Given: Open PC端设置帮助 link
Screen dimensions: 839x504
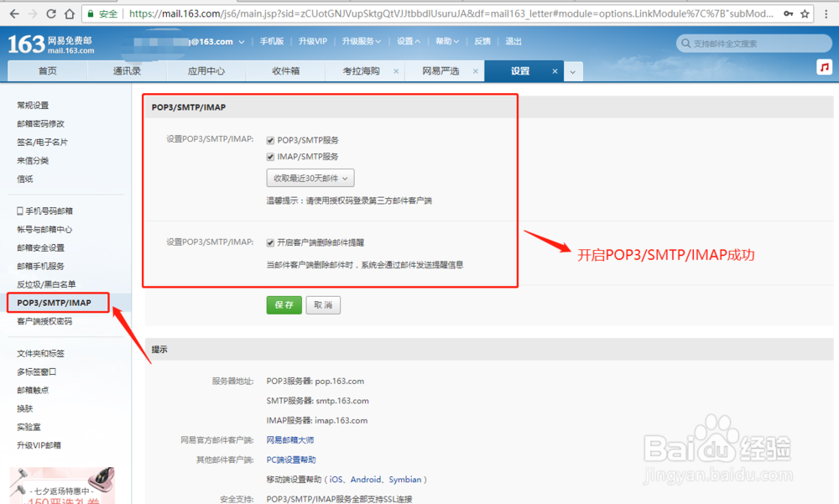Looking at the screenshot, I should click(x=291, y=460).
